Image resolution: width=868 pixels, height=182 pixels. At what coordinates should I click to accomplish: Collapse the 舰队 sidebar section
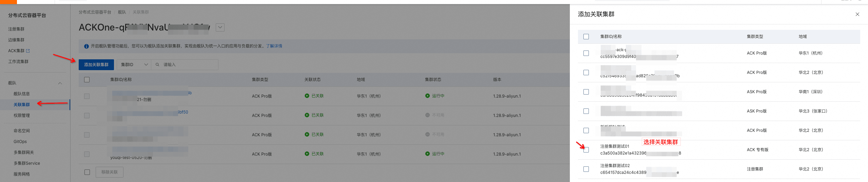pyautogui.click(x=60, y=83)
